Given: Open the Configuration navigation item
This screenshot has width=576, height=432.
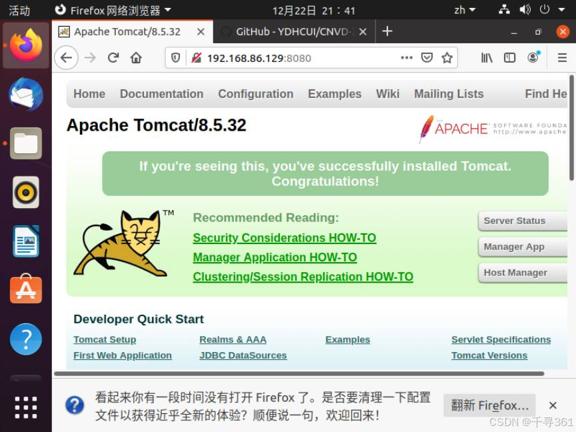Looking at the screenshot, I should click(x=256, y=94).
